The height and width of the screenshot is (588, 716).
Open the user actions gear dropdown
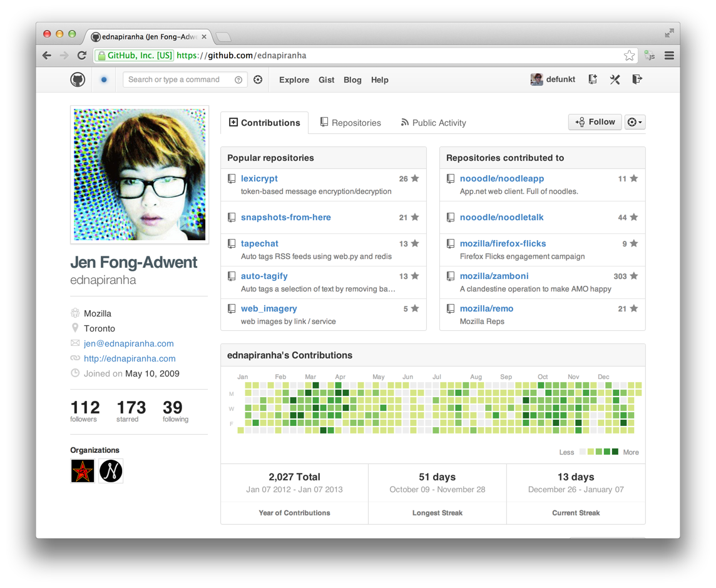coord(635,122)
